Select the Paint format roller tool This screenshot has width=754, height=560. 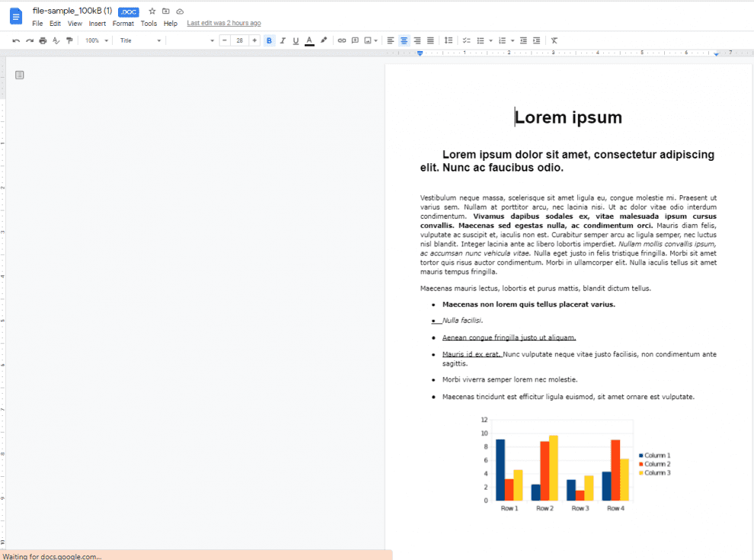[x=69, y=40]
